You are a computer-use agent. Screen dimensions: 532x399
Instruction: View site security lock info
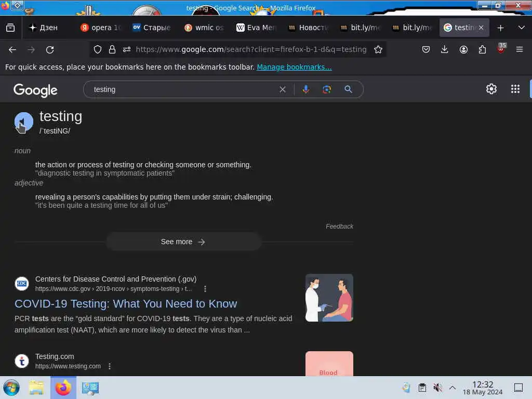pyautogui.click(x=112, y=49)
